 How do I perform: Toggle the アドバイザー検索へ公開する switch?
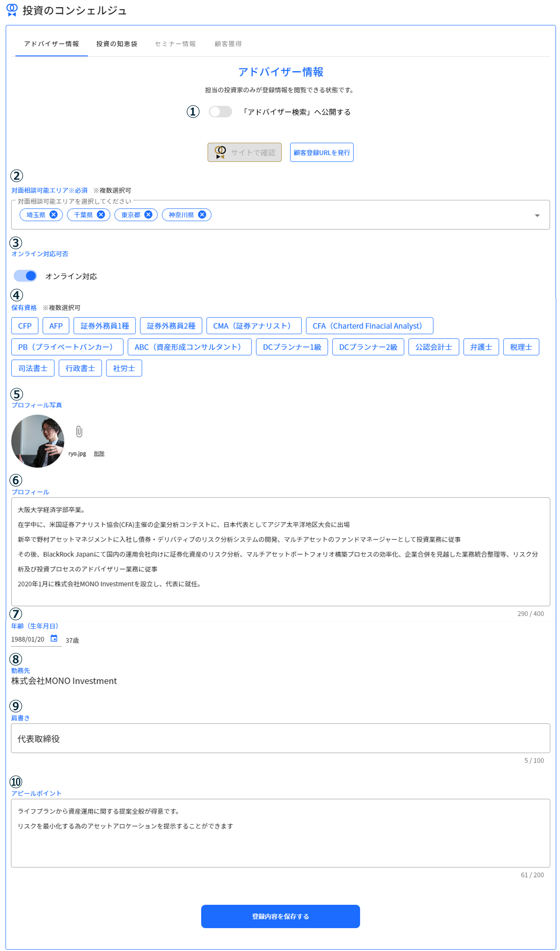point(220,112)
